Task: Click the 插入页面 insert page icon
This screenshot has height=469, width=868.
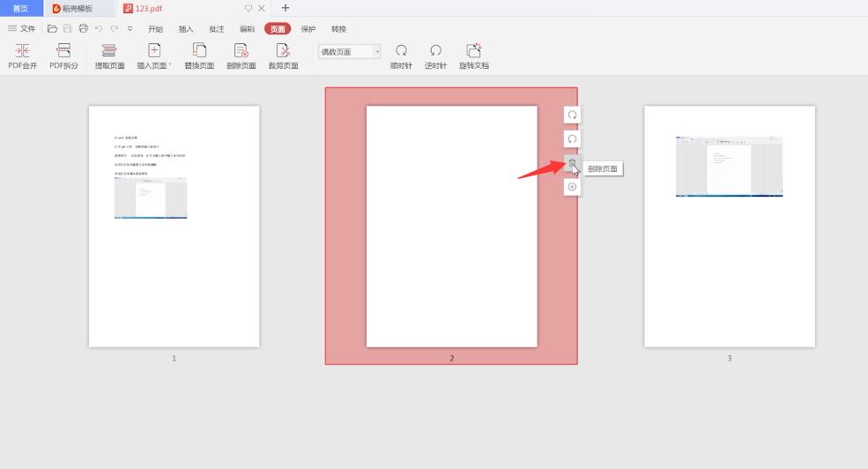Action: click(154, 50)
